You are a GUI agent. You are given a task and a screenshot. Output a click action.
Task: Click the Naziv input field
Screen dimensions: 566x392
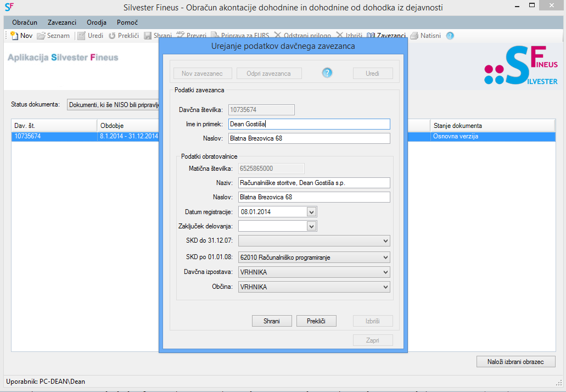314,183
